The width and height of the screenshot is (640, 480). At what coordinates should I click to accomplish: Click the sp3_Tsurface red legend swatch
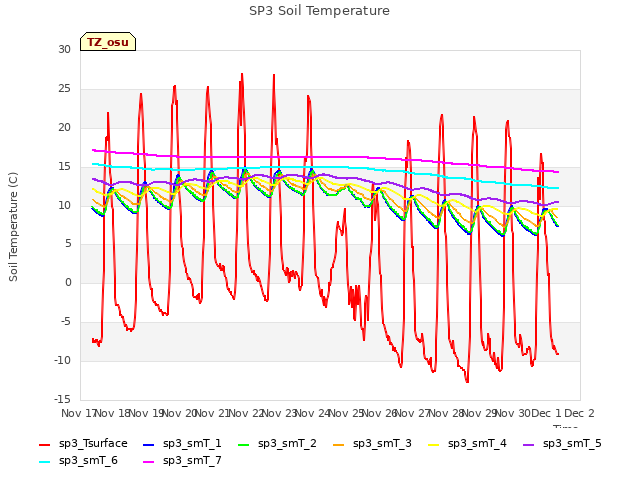pos(44,444)
